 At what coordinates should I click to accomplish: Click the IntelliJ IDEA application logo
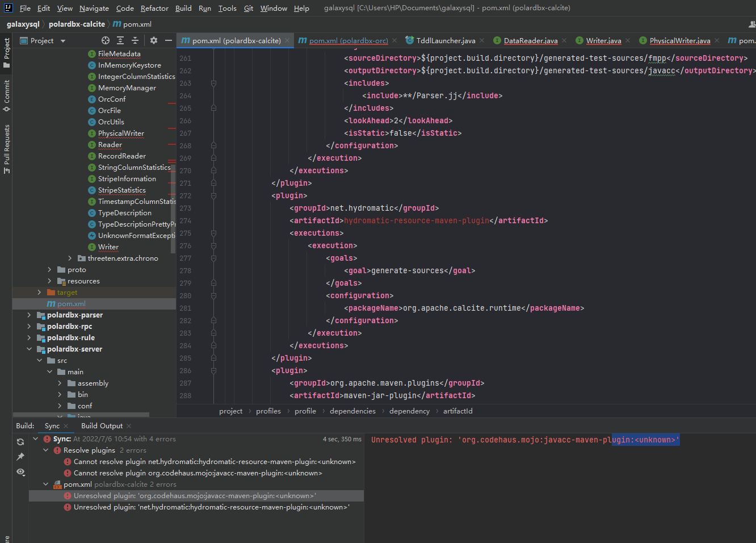click(x=8, y=8)
